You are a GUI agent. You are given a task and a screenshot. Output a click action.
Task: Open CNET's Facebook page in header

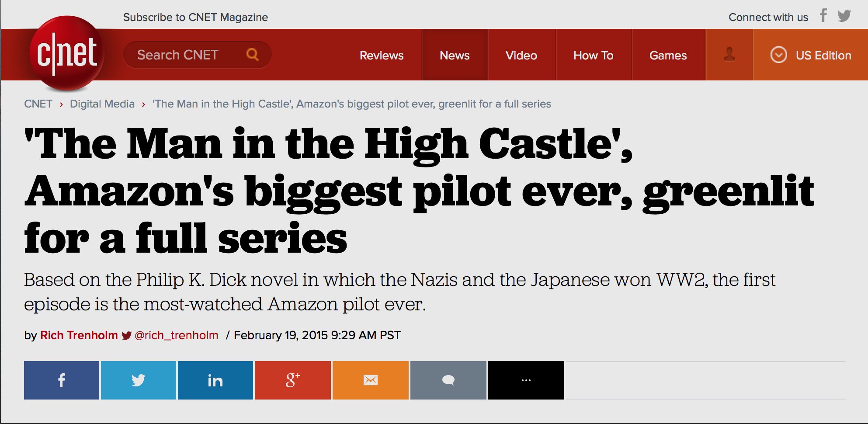click(823, 16)
